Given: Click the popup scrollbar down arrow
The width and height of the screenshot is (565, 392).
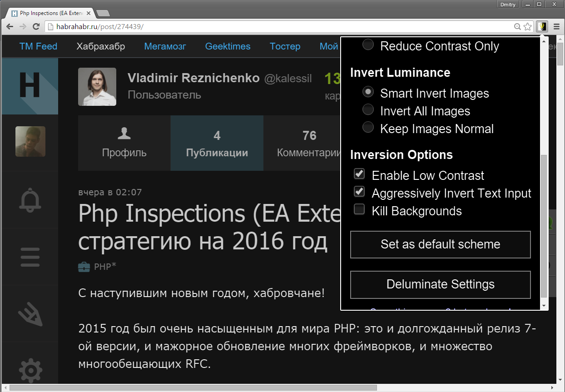Looking at the screenshot, I should coord(544,305).
